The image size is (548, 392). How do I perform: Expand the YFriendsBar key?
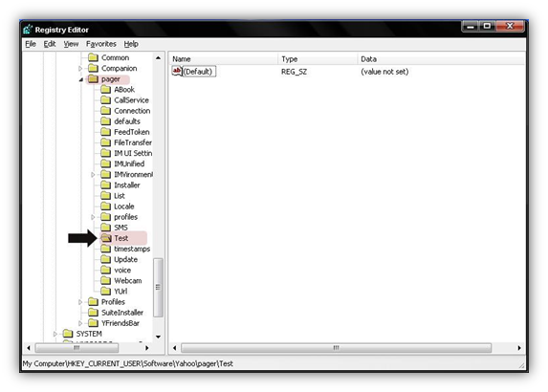coord(80,323)
